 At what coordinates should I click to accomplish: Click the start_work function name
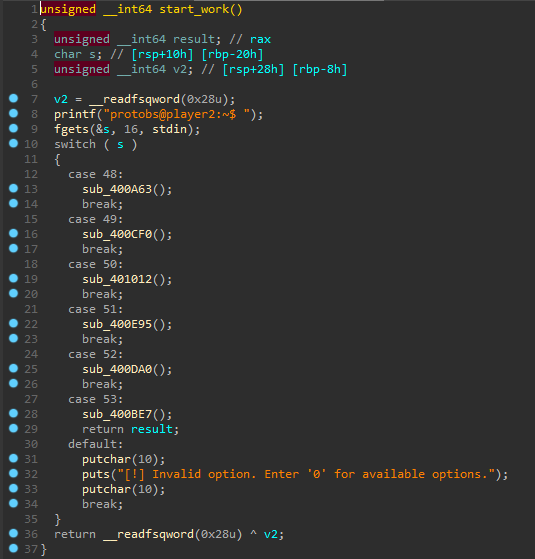194,9
